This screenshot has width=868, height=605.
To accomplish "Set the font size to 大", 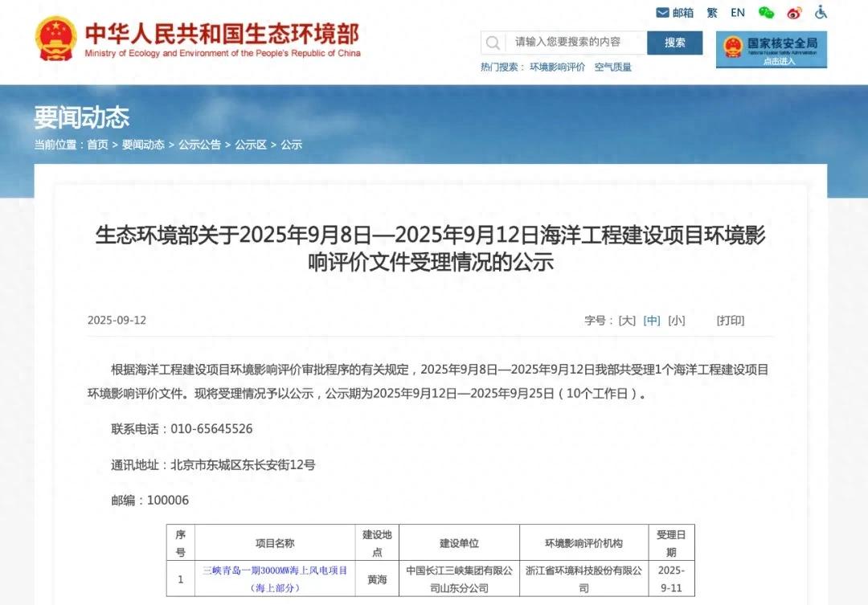I will 627,321.
